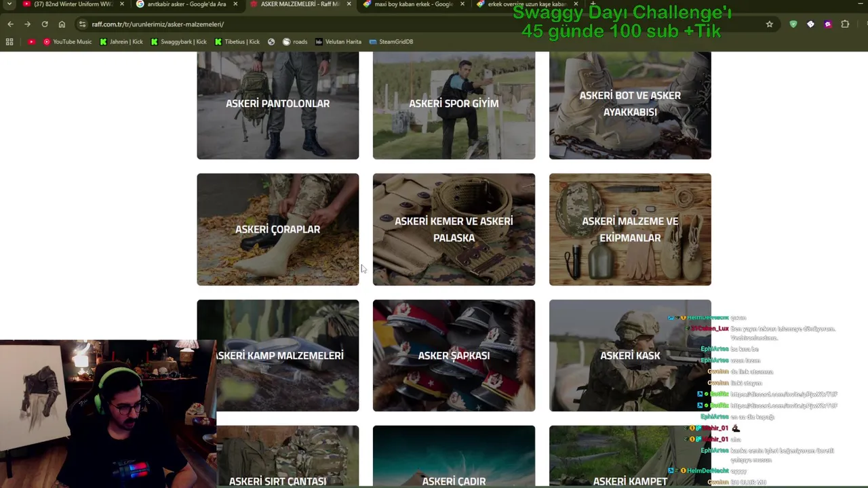View site information for raff.com.tr
Image resolution: width=868 pixels, height=488 pixels.
click(82, 24)
